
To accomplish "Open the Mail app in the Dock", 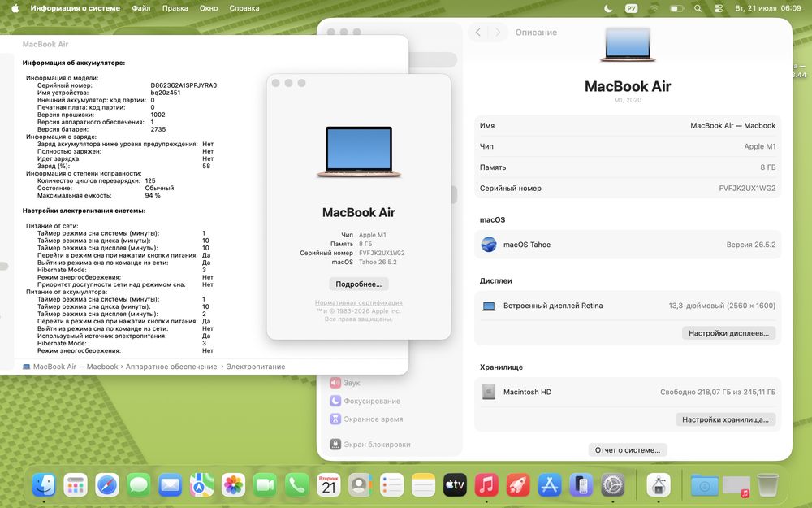I will 171,486.
